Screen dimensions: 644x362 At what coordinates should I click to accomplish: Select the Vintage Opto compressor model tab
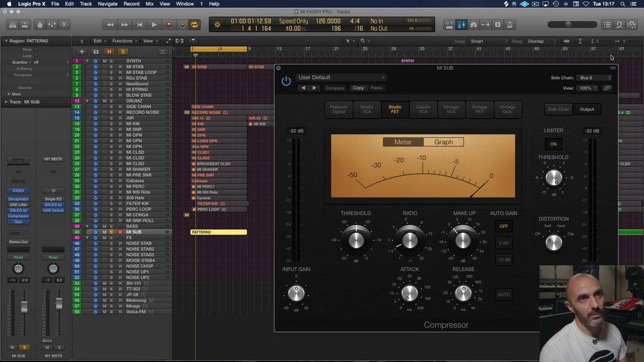(x=507, y=109)
